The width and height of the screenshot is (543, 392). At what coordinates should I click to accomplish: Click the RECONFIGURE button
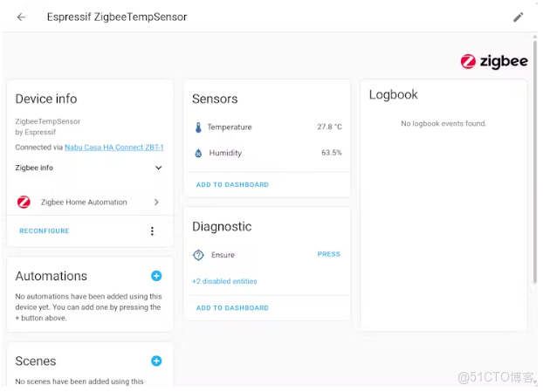point(45,231)
